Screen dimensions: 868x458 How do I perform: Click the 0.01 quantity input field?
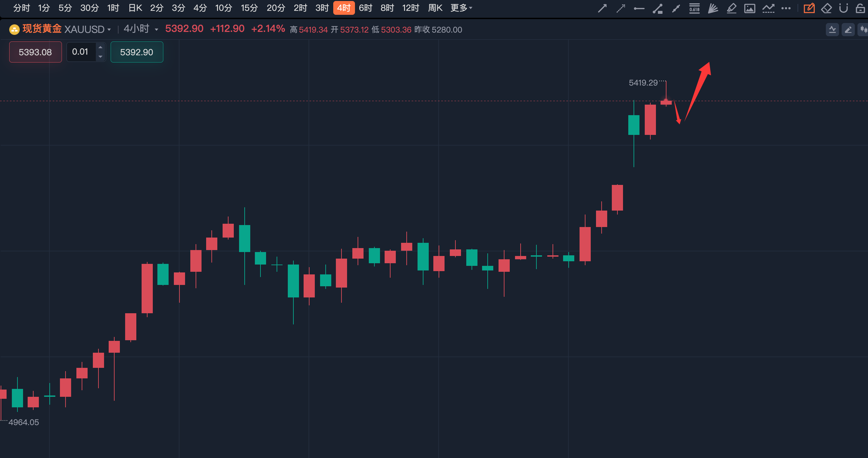[81, 52]
